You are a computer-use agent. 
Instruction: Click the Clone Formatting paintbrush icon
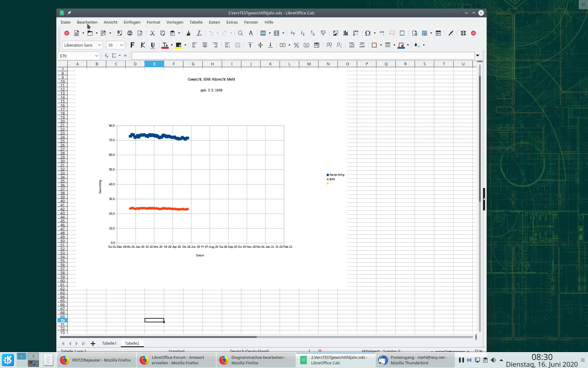click(x=189, y=33)
